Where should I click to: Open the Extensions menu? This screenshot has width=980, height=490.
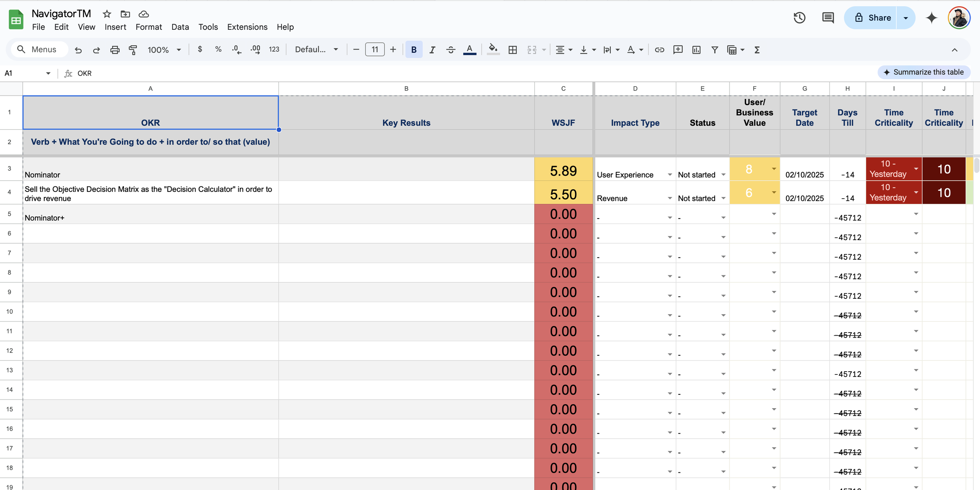coord(247,27)
